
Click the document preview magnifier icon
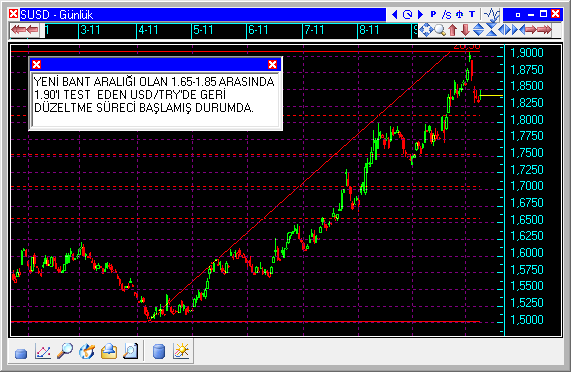click(x=130, y=351)
